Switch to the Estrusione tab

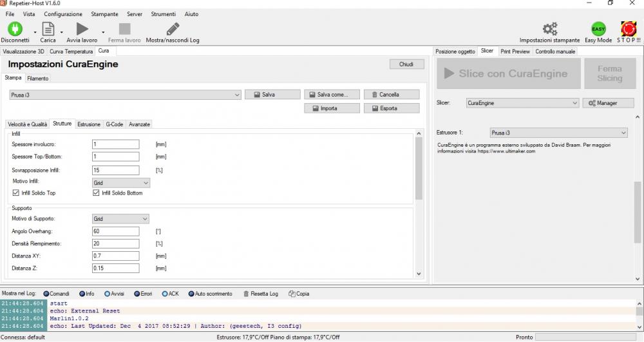coord(89,124)
